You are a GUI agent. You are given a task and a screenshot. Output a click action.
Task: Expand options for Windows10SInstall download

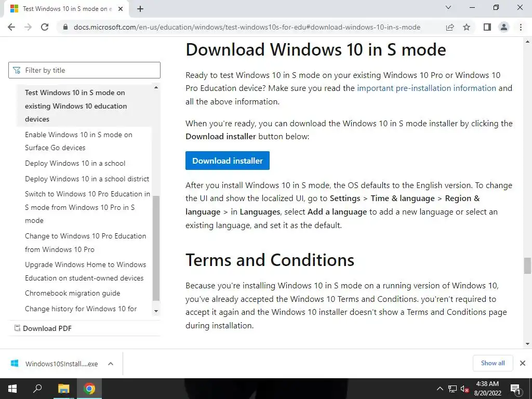point(110,364)
